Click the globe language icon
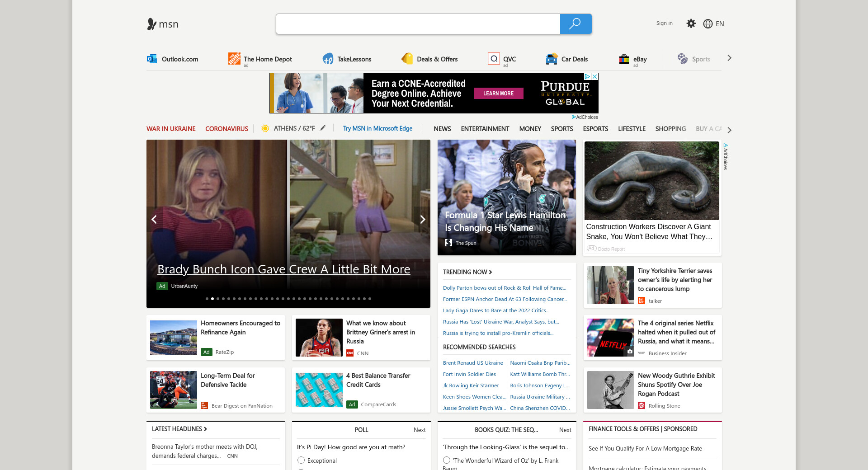This screenshot has height=470, width=868. pos(708,24)
